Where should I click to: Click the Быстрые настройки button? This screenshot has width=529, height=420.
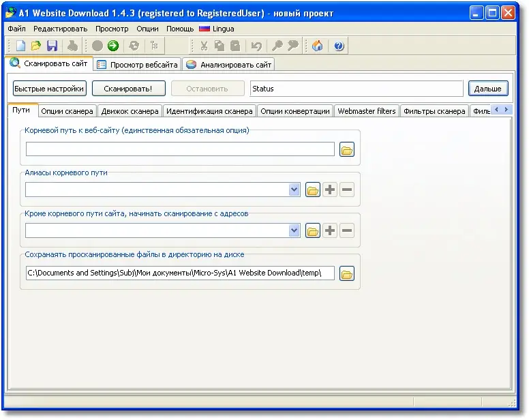tap(49, 89)
